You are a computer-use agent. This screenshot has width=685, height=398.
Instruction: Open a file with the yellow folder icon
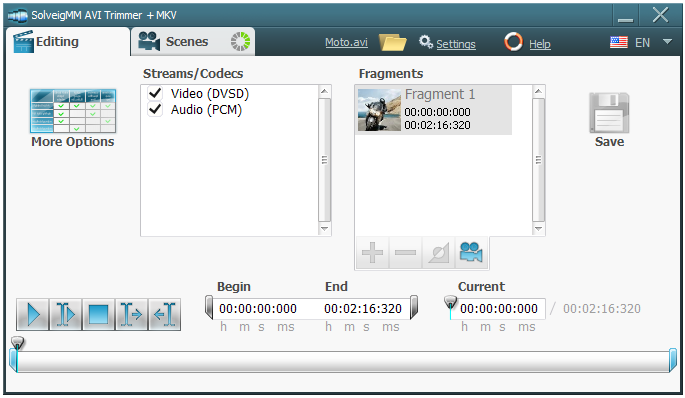click(392, 42)
